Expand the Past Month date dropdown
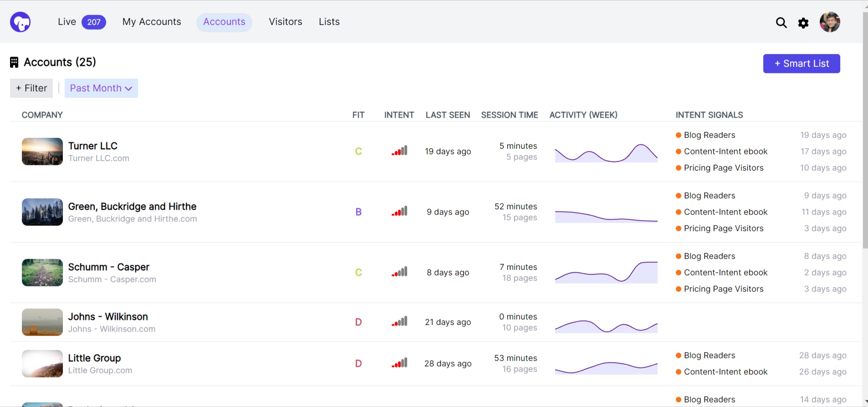The width and height of the screenshot is (868, 407). tap(101, 88)
